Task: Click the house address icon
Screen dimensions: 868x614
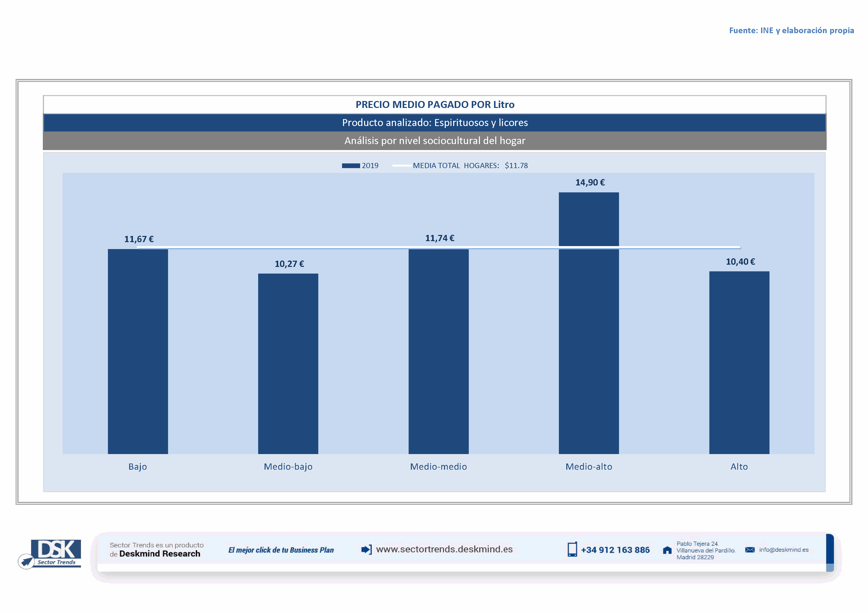Action: (667, 550)
